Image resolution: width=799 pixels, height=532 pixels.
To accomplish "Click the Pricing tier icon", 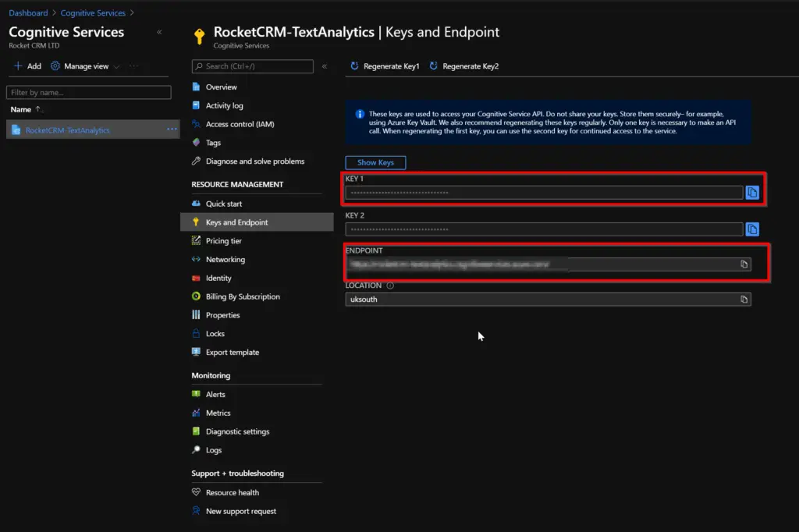I will pyautogui.click(x=196, y=240).
